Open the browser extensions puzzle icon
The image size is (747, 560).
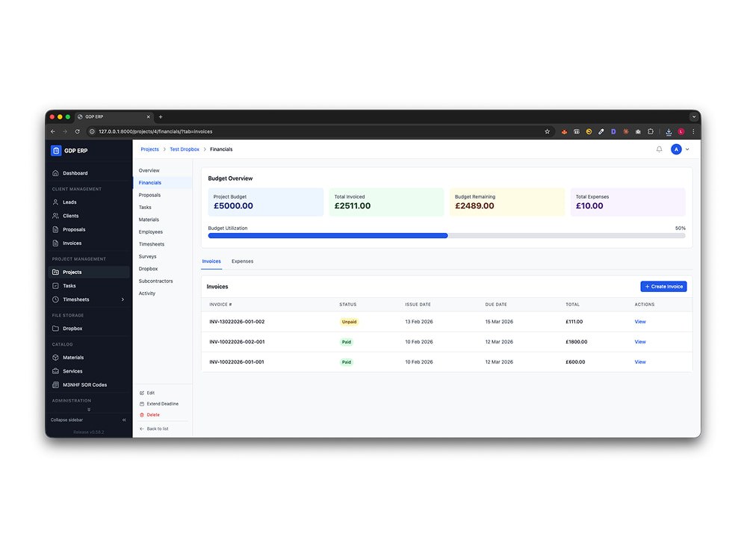point(651,131)
